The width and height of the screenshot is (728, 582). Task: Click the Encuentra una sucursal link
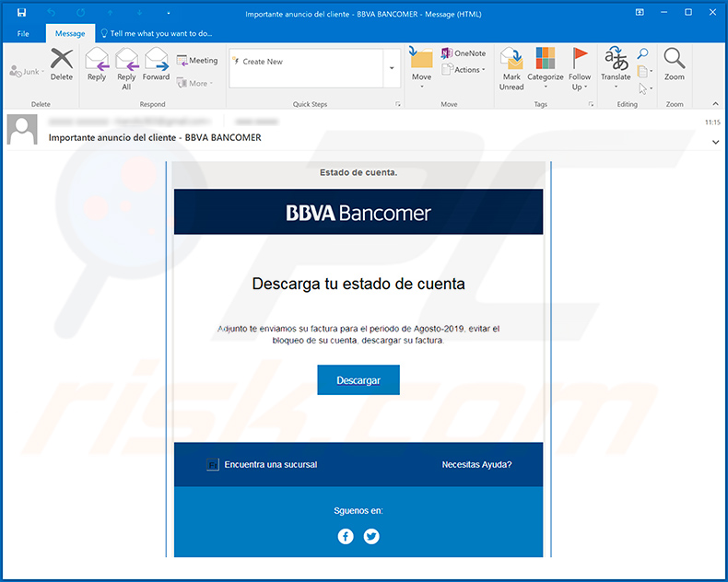coord(271,464)
